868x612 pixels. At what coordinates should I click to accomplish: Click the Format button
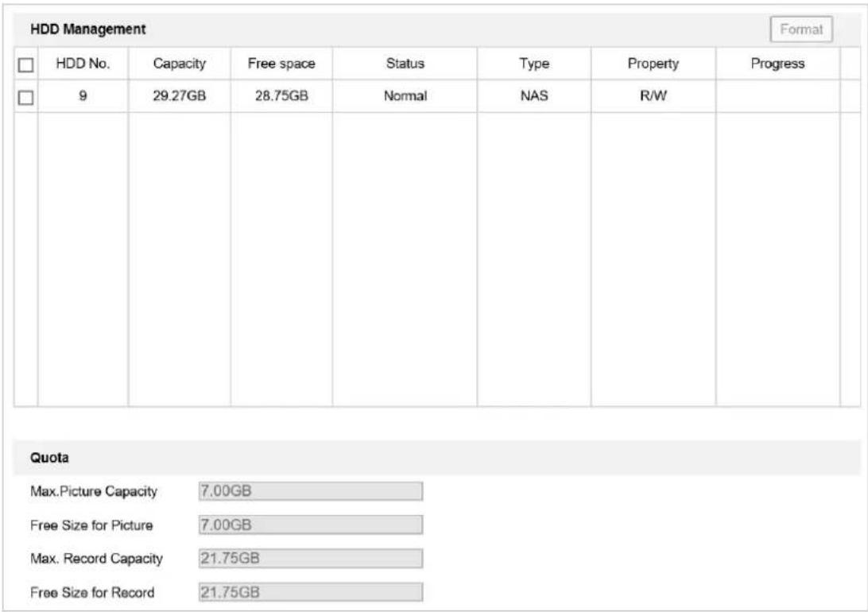tap(801, 29)
